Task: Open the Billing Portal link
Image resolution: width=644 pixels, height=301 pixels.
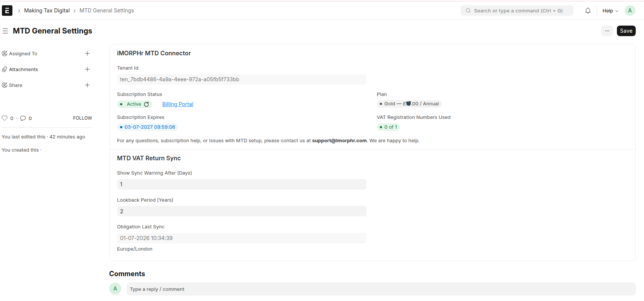Action: (x=178, y=104)
